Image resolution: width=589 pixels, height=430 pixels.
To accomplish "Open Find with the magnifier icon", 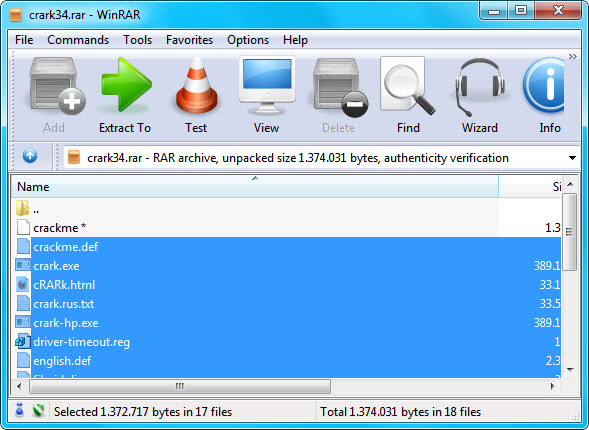I will 408,86.
